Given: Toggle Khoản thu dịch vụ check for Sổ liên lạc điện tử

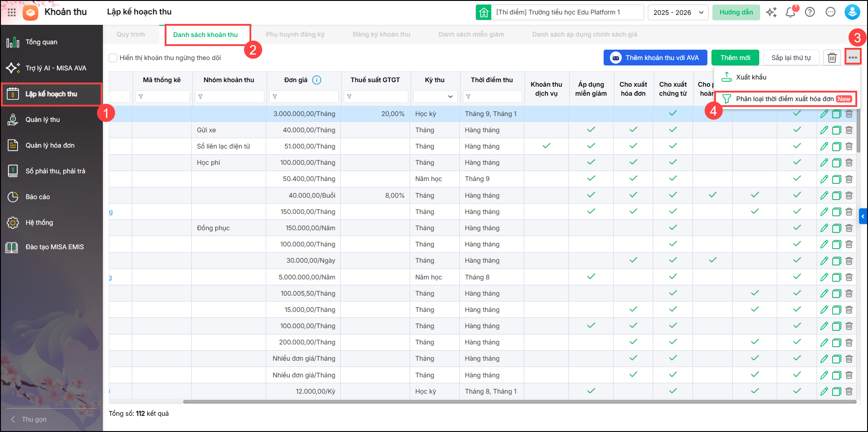Looking at the screenshot, I should pos(546,146).
